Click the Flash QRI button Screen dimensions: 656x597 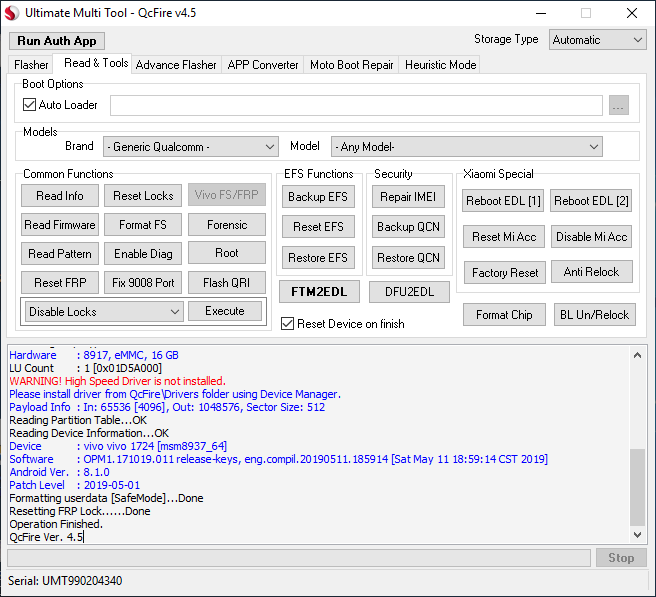coord(227,283)
